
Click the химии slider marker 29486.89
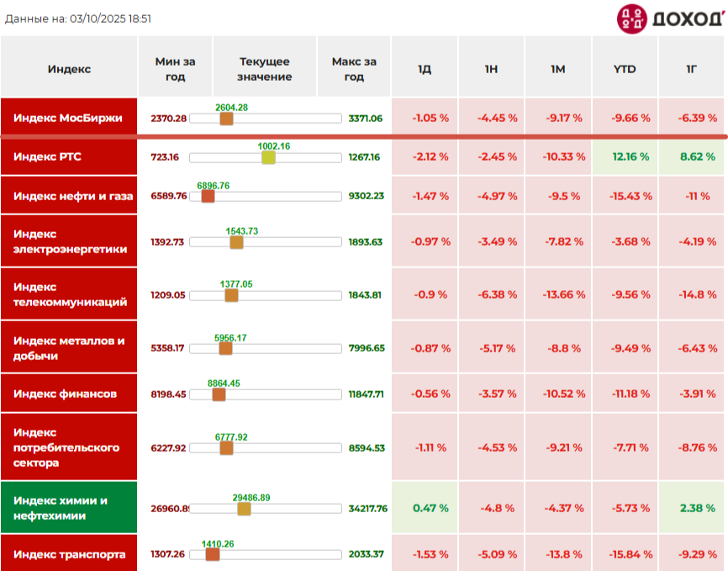pos(245,509)
